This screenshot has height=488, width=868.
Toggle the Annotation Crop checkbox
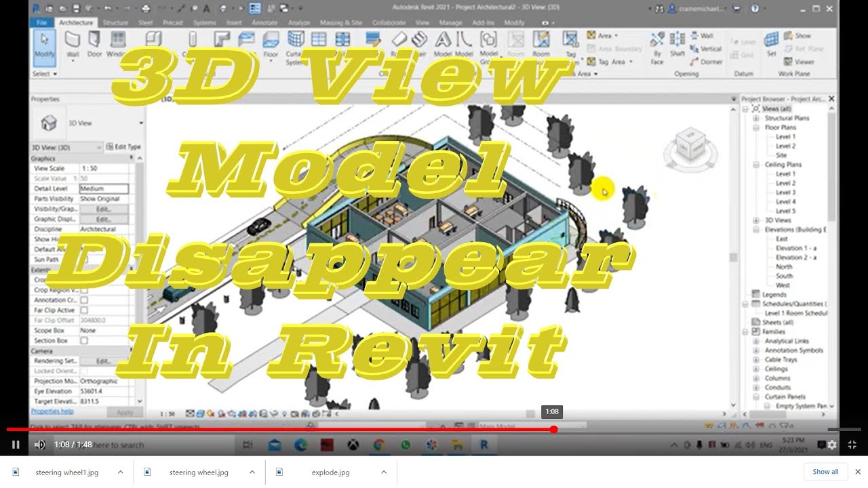(x=84, y=300)
